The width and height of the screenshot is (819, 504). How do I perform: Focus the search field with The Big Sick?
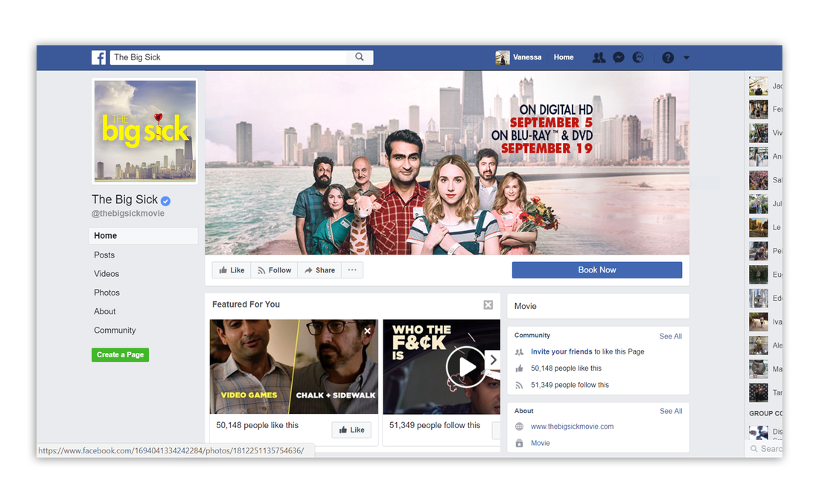pos(229,57)
